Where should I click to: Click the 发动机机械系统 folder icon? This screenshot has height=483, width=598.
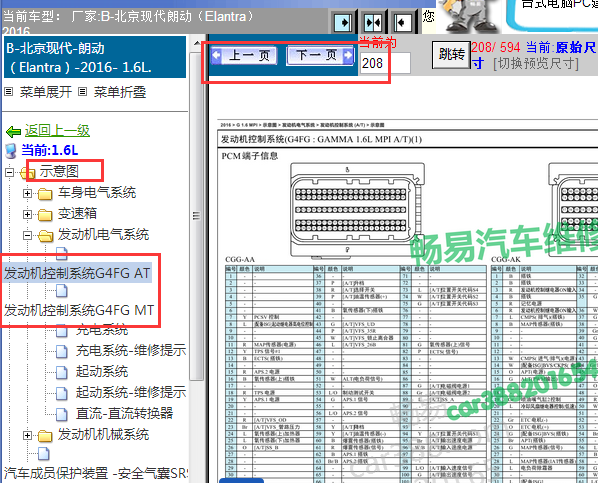tap(45, 436)
